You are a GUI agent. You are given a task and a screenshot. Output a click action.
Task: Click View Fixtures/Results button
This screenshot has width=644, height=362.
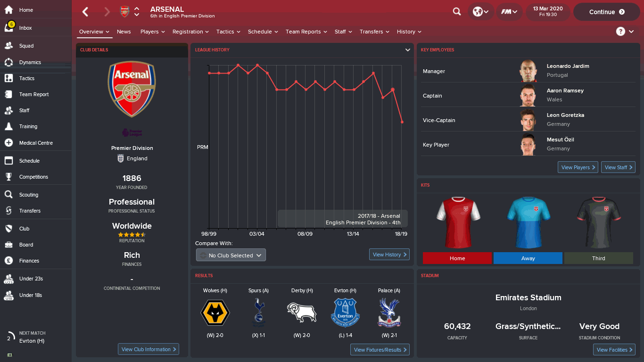coord(380,350)
